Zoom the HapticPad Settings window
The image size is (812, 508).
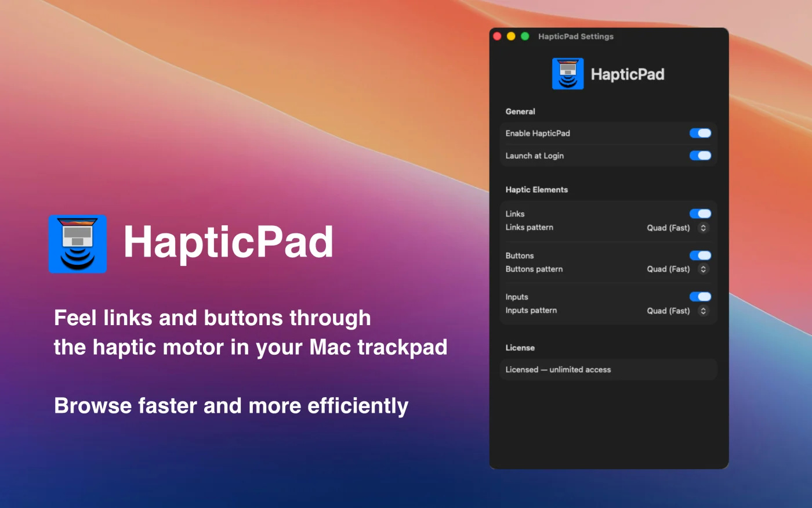pyautogui.click(x=525, y=36)
